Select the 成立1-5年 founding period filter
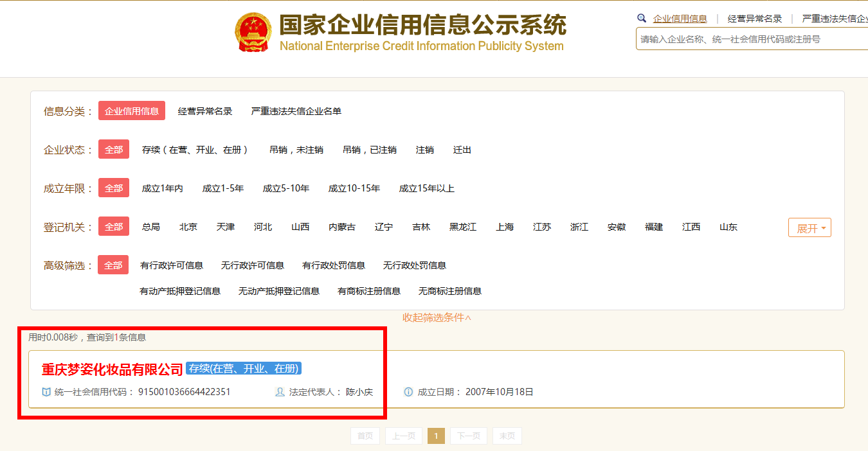This screenshot has width=868, height=451. click(223, 188)
